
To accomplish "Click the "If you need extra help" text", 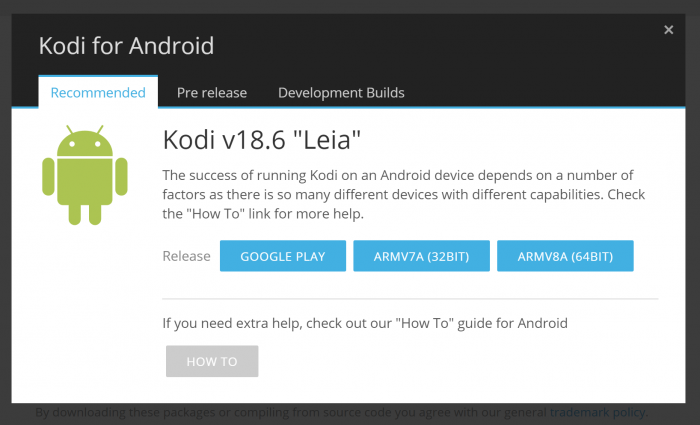I will [x=365, y=323].
